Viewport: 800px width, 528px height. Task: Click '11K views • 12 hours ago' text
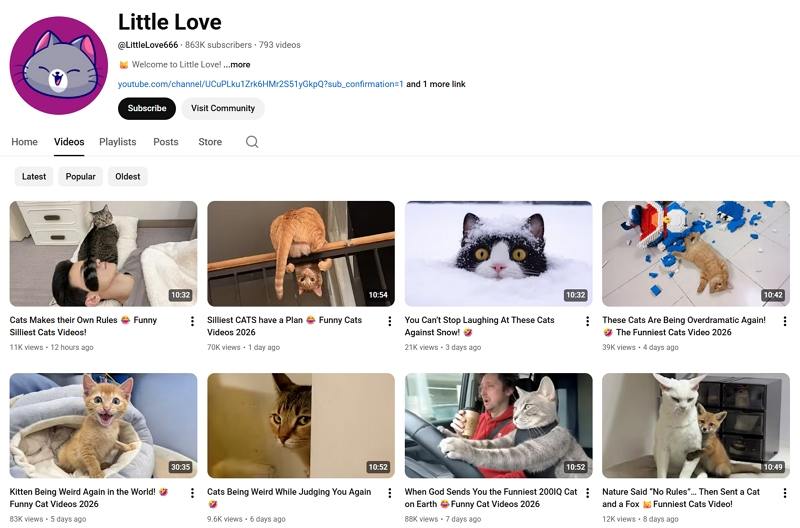pos(52,347)
